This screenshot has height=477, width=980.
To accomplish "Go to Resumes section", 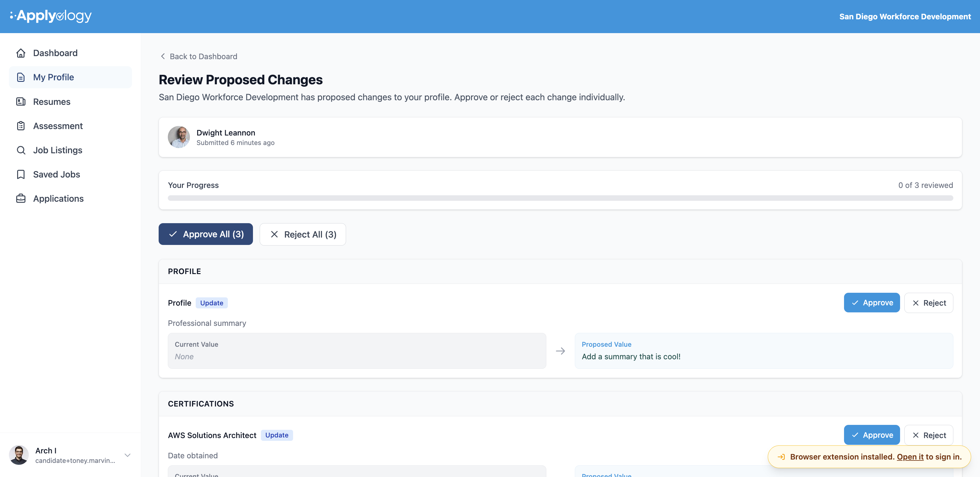I will pyautogui.click(x=70, y=102).
